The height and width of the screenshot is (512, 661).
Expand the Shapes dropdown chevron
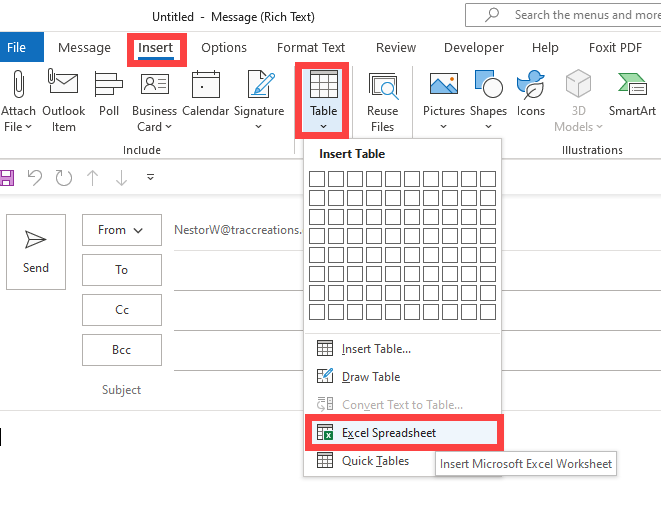488,126
